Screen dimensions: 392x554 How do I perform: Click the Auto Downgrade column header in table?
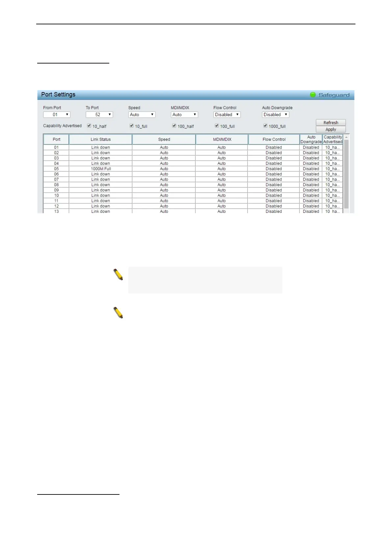(x=311, y=139)
